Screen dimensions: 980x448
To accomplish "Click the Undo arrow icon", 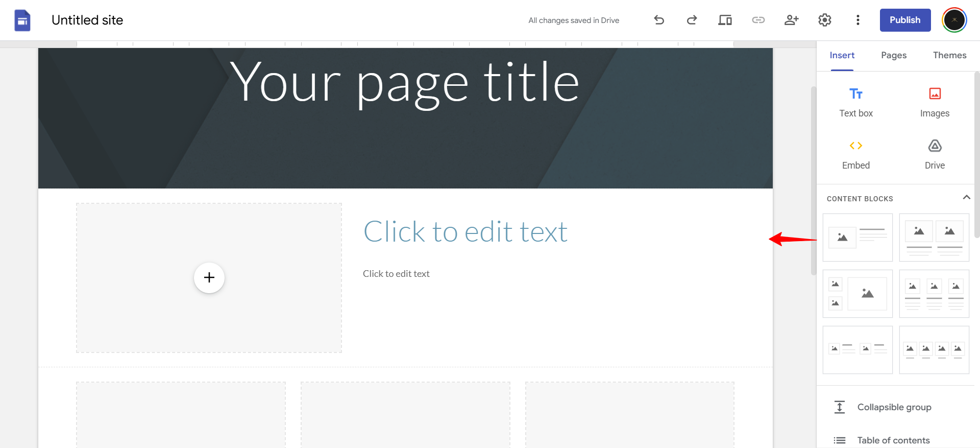I will pyautogui.click(x=659, y=20).
